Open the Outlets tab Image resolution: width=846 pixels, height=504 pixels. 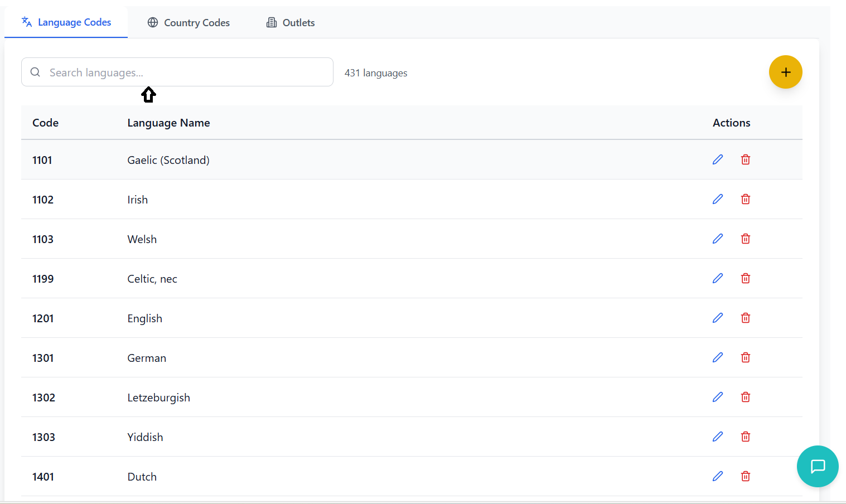(x=291, y=23)
